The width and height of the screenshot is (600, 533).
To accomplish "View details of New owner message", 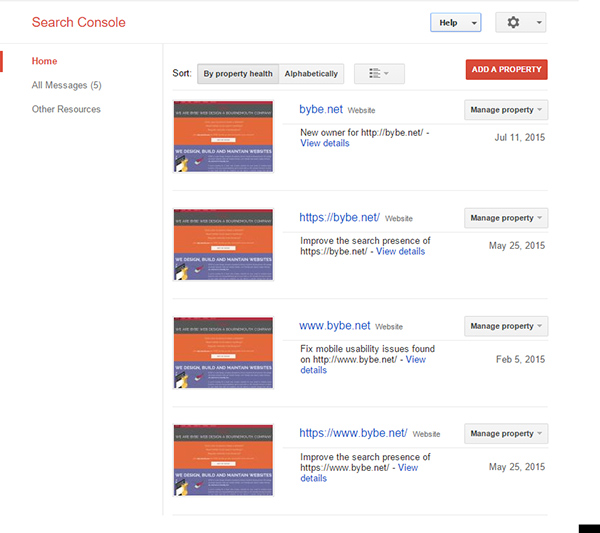I will pyautogui.click(x=325, y=143).
